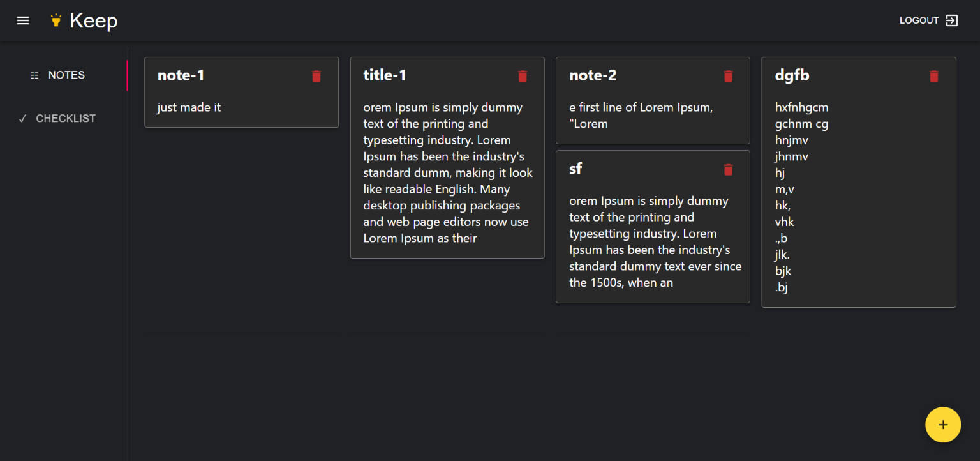Image resolution: width=980 pixels, height=461 pixels.
Task: Click the notes list icon beside NOTES
Action: pyautogui.click(x=34, y=75)
